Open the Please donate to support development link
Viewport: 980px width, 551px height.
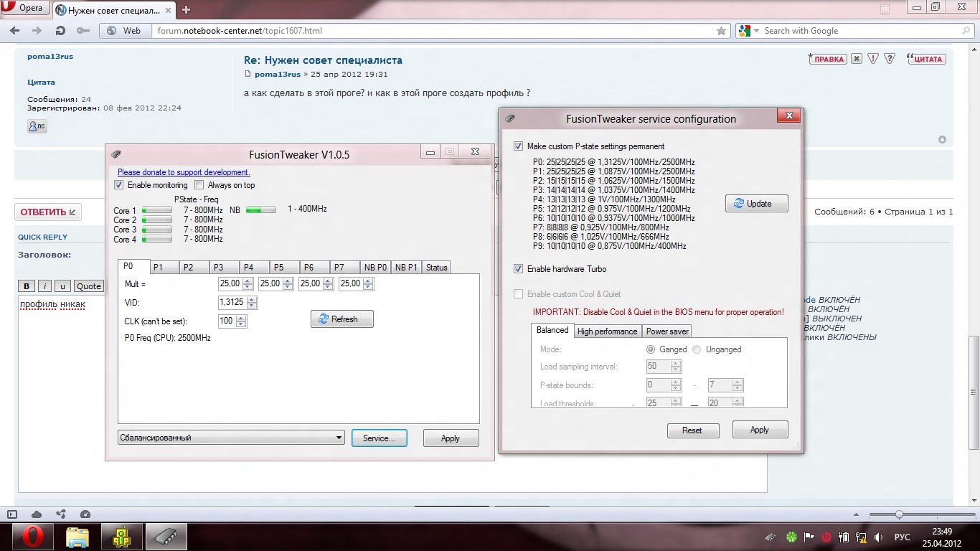[184, 172]
